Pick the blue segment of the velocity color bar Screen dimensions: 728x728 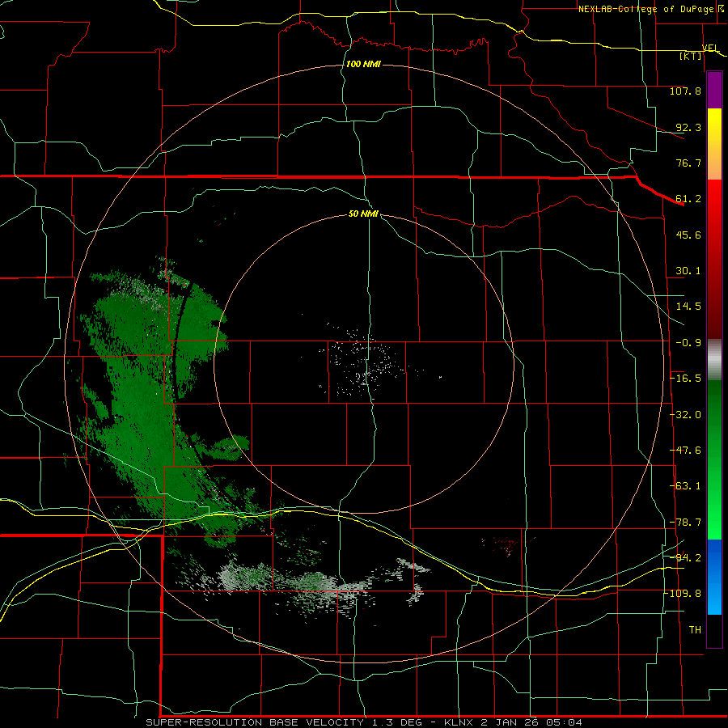point(714,577)
